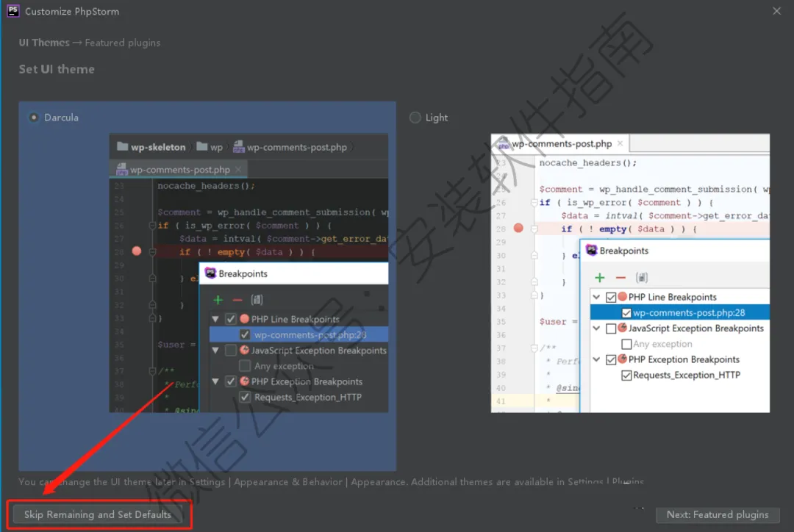Select wp-comments-post.php editor tab in Darcula preview
This screenshot has height=532, width=794.
(x=178, y=170)
